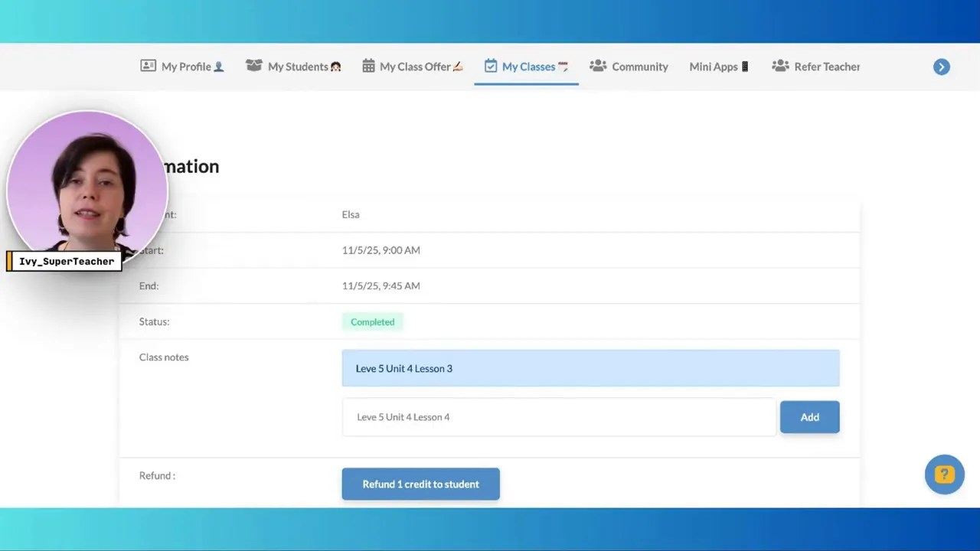Screen dimensions: 980x551
Task: Open the My Class Offer link
Action: [x=416, y=67]
